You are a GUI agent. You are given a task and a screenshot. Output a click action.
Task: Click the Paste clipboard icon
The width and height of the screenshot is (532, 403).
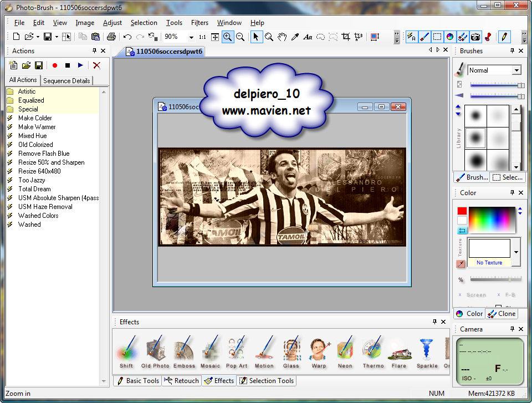click(96, 37)
